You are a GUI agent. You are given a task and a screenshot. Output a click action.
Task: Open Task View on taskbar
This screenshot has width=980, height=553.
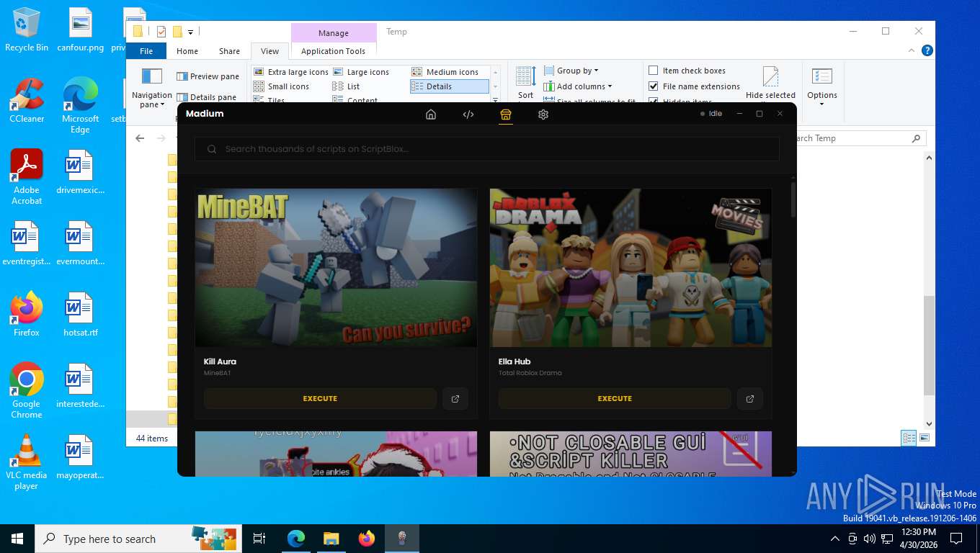[259, 539]
